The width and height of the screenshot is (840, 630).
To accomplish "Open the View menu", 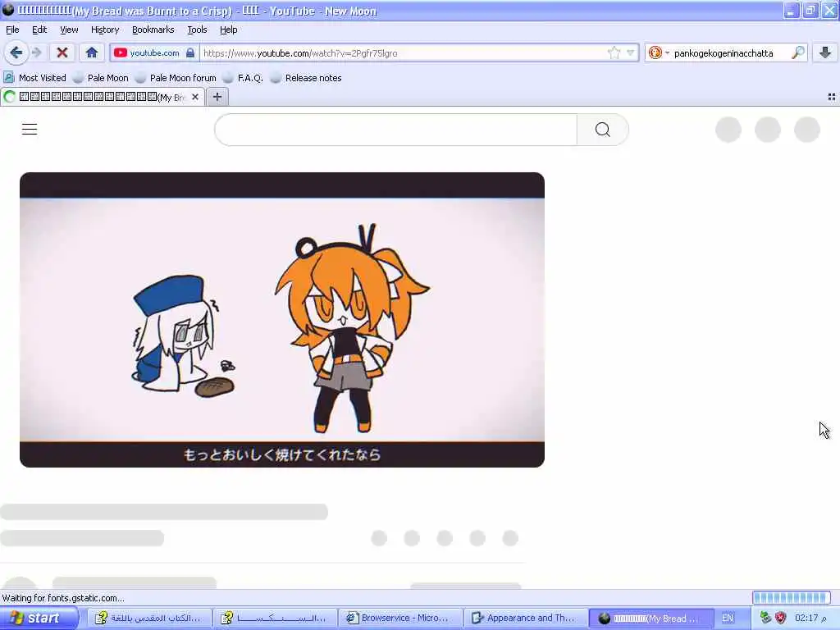I will point(69,30).
